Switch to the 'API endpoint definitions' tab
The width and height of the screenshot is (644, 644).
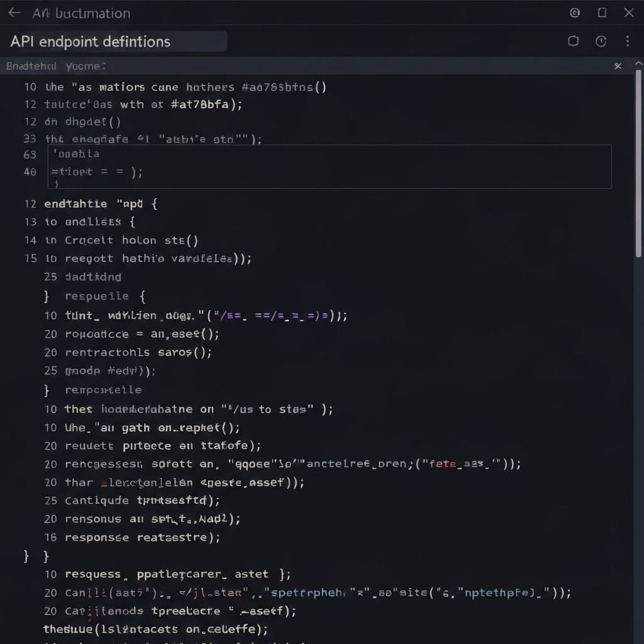(x=90, y=42)
